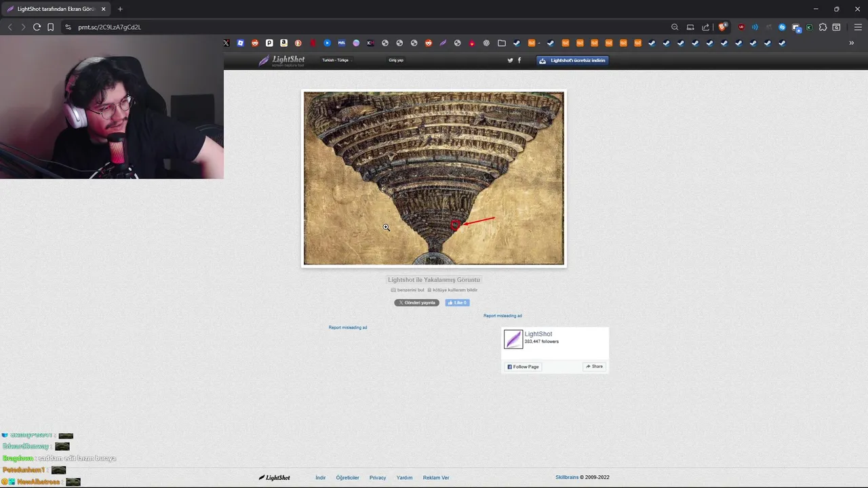Open the Öğreticiler footer link
The width and height of the screenshot is (868, 488).
(x=348, y=478)
